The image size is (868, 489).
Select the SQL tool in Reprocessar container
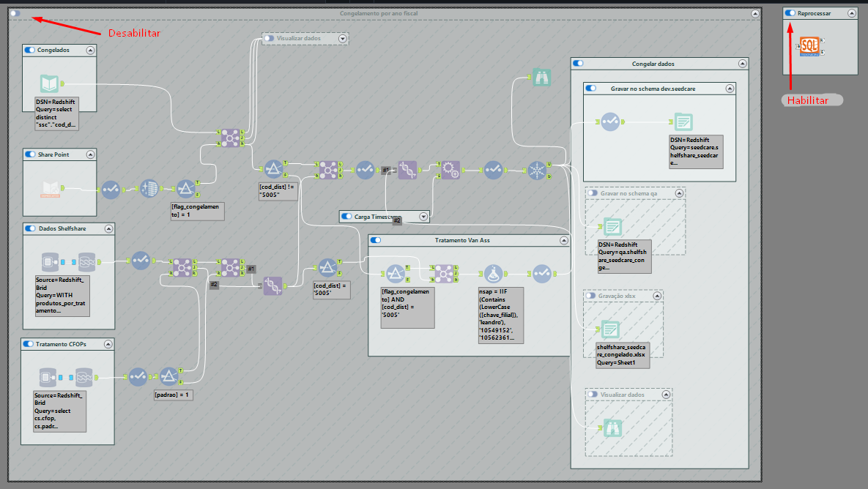pyautogui.click(x=809, y=46)
